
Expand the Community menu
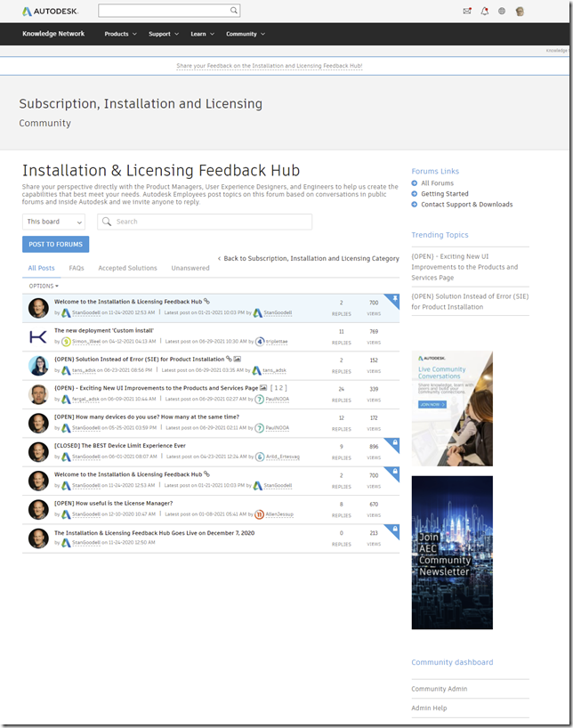point(246,34)
